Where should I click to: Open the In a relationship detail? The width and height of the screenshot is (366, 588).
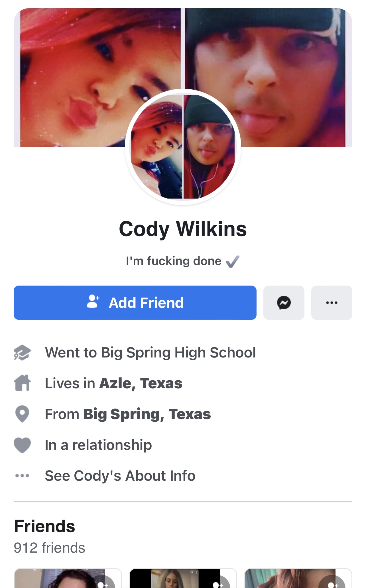tap(98, 445)
